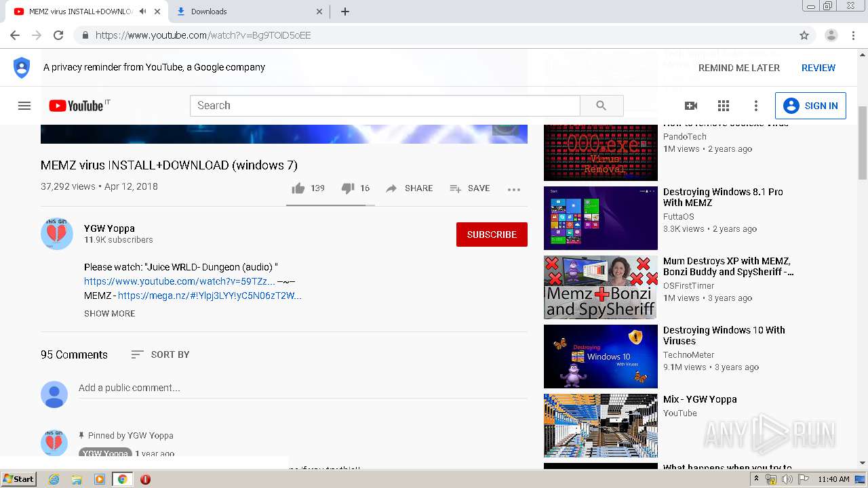Open the file explorer taskbar icon
This screenshot has height=488, width=868.
click(x=77, y=479)
